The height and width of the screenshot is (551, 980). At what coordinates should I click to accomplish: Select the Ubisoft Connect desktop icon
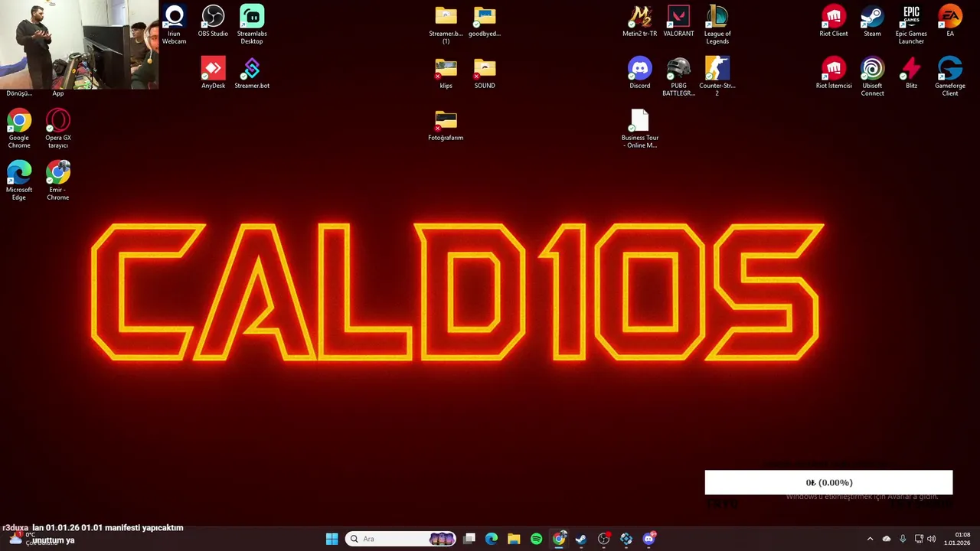pos(872,77)
